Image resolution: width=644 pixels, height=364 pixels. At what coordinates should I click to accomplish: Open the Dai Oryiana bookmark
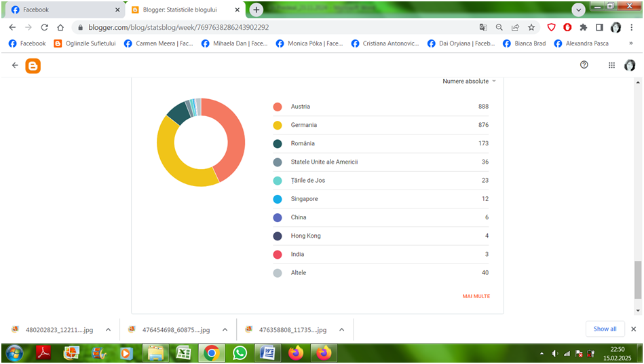(461, 43)
